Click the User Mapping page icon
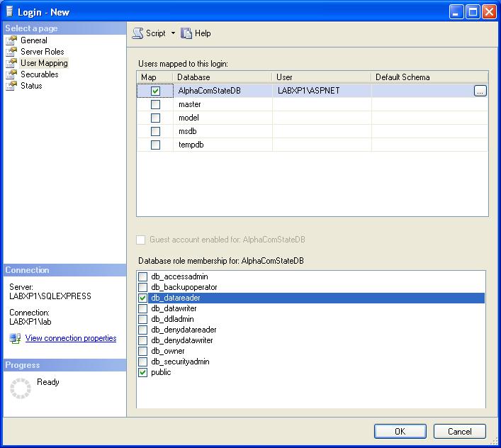This screenshot has height=448, width=501. click(x=11, y=63)
